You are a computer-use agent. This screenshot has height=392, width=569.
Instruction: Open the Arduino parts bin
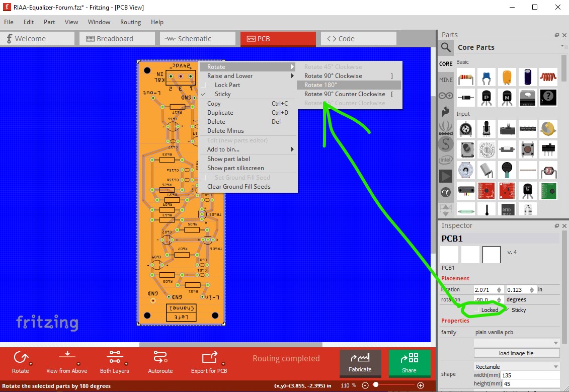446,96
